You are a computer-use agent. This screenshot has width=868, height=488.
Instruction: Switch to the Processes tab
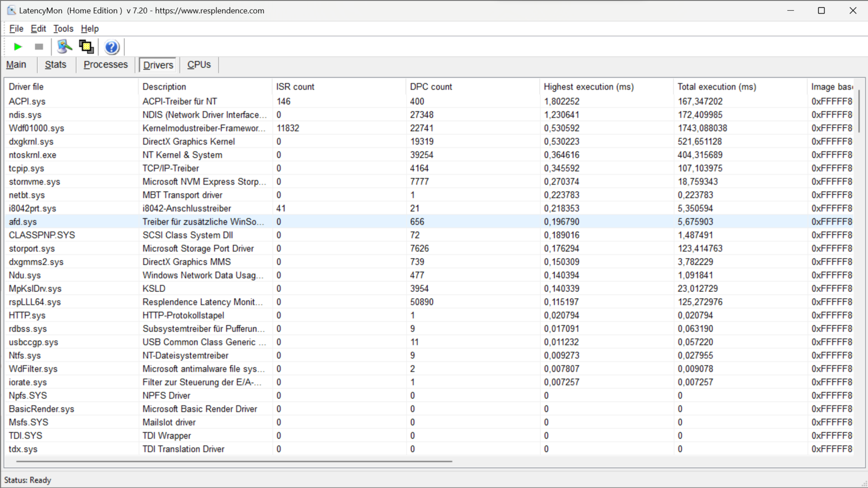pos(105,65)
